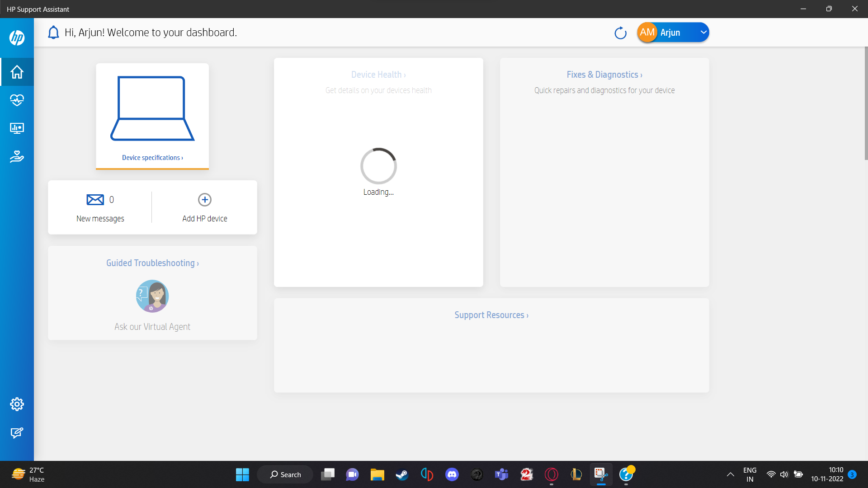Click the vertical scrollbar on the right
This screenshot has width=868, height=488.
pyautogui.click(x=866, y=104)
